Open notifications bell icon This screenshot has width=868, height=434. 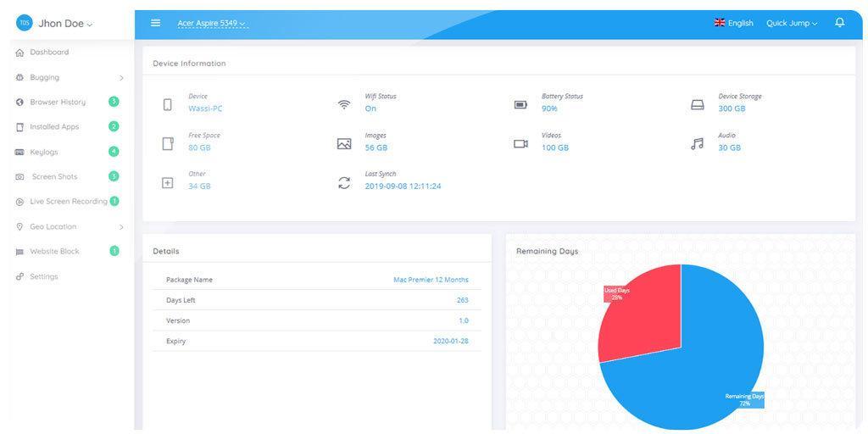pyautogui.click(x=839, y=23)
